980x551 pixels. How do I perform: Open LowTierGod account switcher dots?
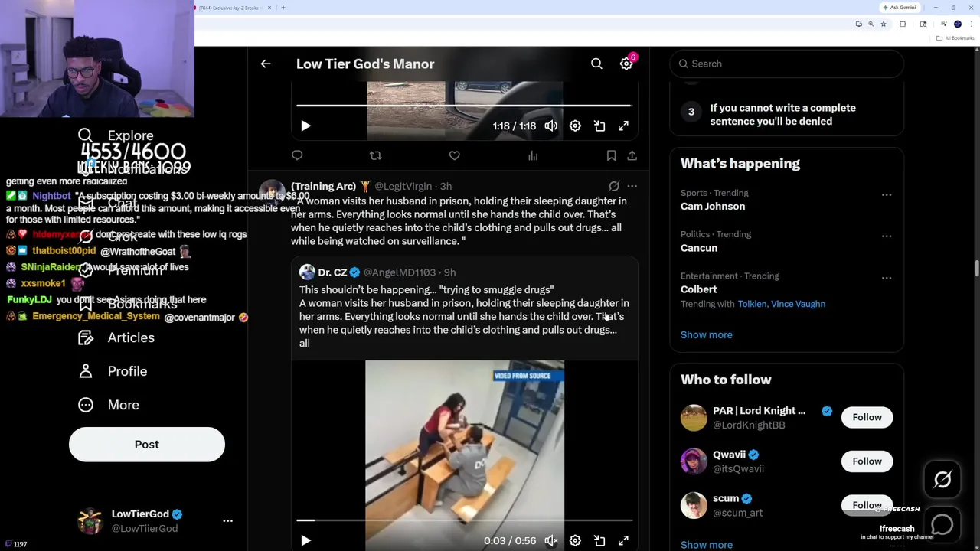coord(227,520)
